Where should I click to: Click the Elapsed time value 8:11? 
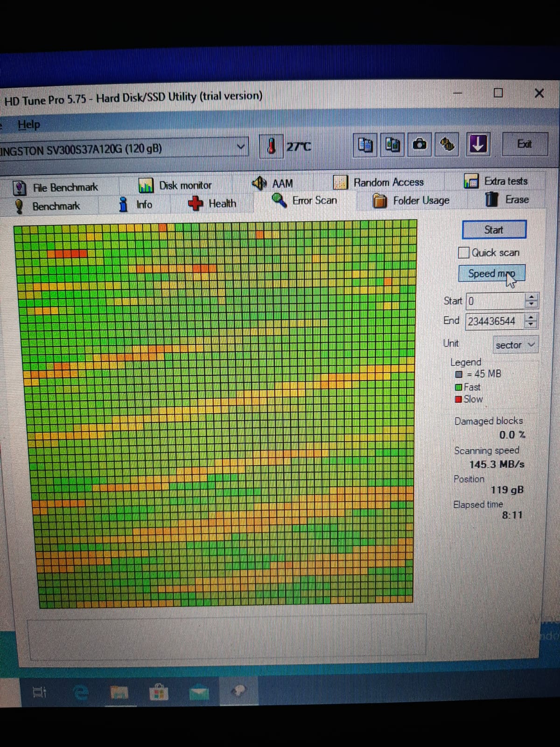pos(512,515)
